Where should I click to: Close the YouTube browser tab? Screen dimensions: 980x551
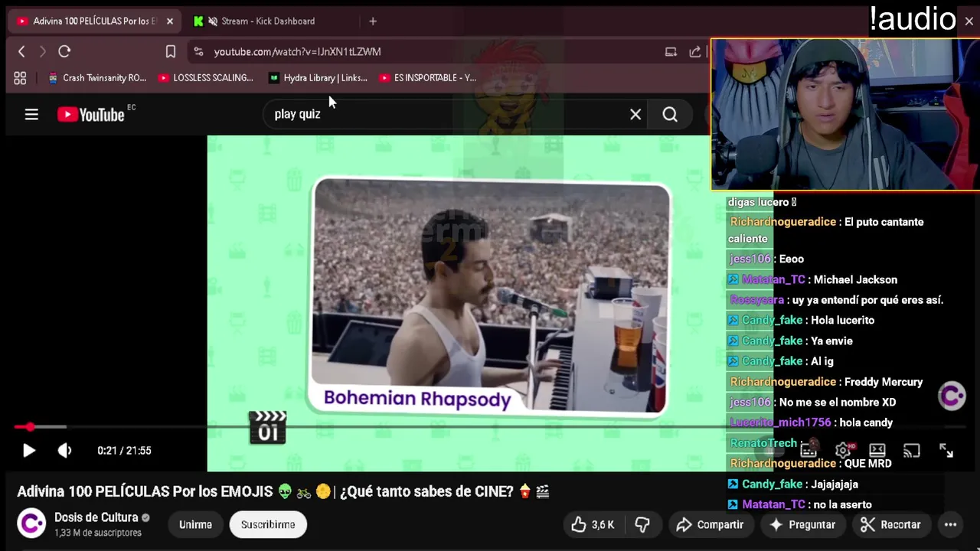pos(170,21)
